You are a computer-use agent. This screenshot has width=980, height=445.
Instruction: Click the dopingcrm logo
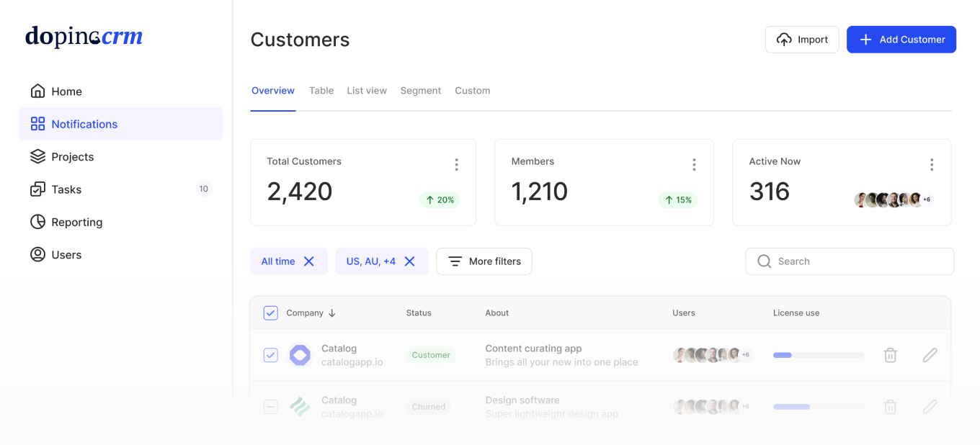84,36
